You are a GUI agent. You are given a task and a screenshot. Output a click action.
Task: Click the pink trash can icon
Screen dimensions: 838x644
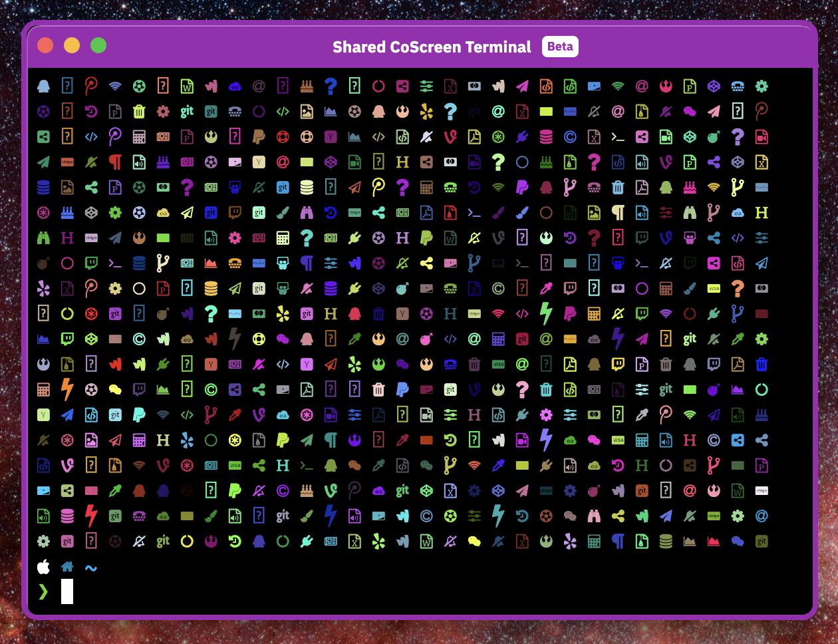378,389
